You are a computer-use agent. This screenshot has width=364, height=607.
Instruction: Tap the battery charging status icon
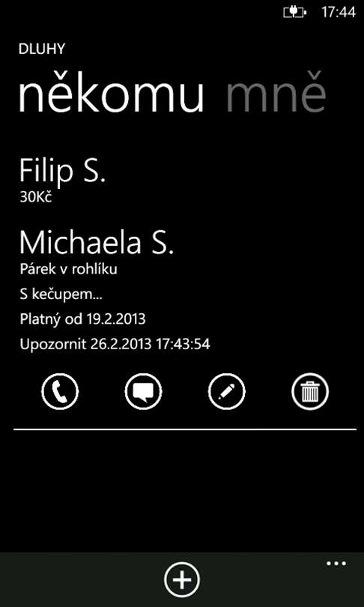tap(295, 13)
